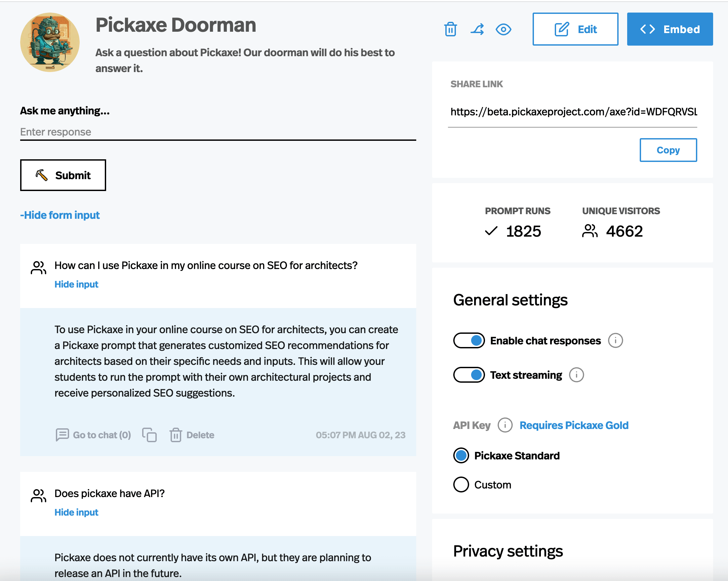
Task: Collapse form with Hide form input
Action: tap(60, 215)
